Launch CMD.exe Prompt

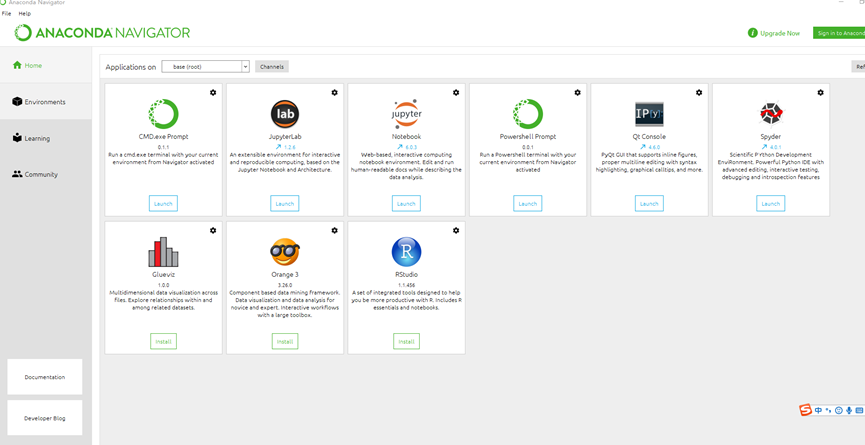coord(163,203)
